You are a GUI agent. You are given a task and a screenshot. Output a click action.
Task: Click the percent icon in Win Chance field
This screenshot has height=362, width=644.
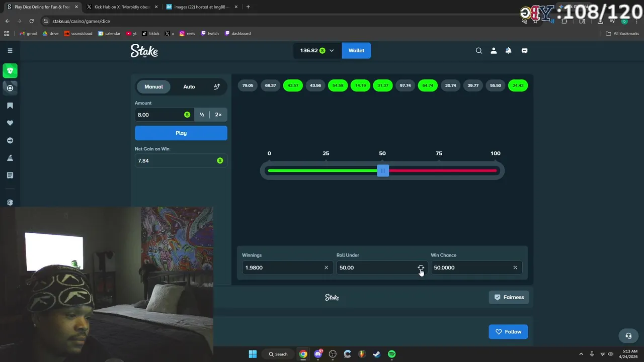[x=515, y=267]
